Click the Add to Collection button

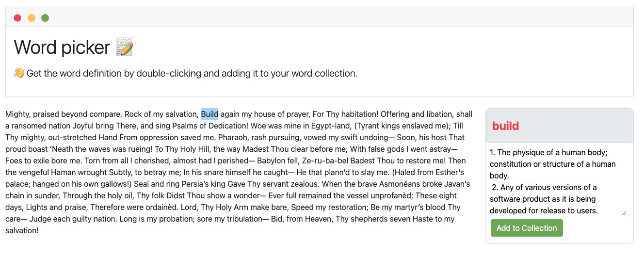coord(527,228)
